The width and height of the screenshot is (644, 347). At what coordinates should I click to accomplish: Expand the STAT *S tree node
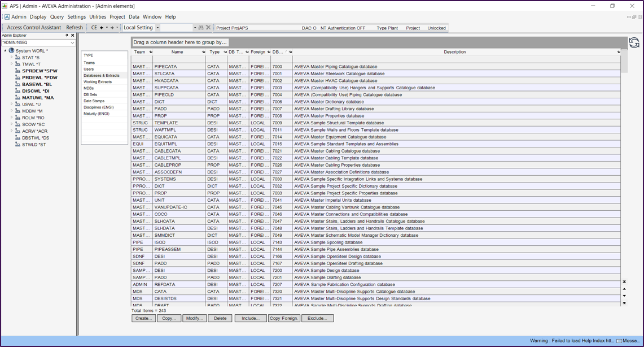11,57
